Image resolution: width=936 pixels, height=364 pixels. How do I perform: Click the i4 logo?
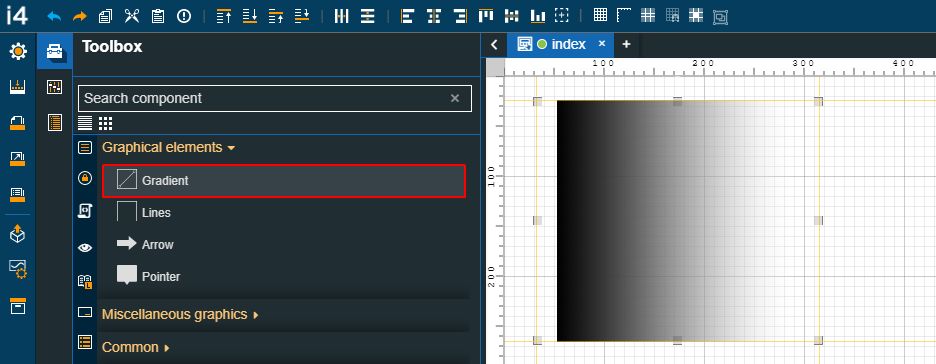[x=17, y=15]
